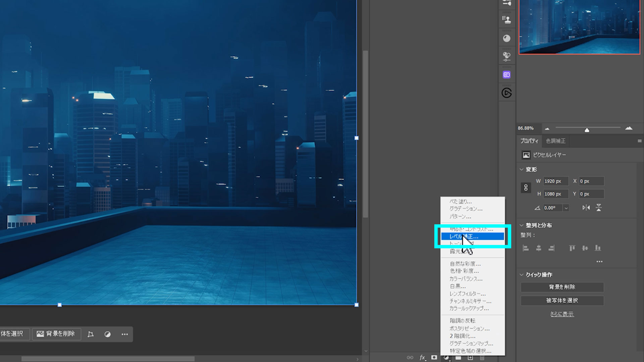This screenshot has width=644, height=362.
Task: Switch to the 色調補正 tab
Action: pos(555,141)
